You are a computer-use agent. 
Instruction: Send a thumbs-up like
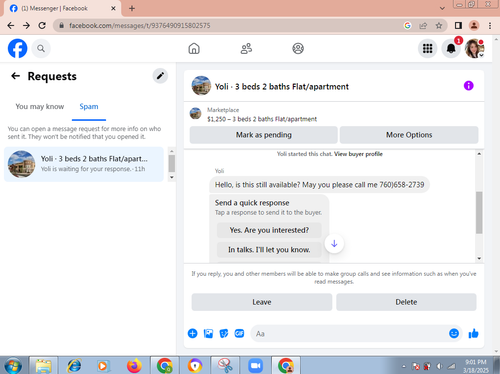(473, 333)
